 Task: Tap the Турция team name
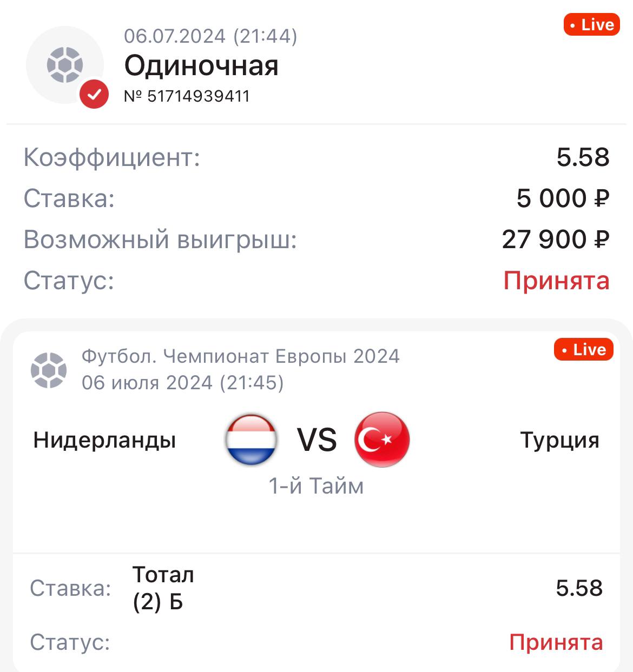(x=559, y=440)
